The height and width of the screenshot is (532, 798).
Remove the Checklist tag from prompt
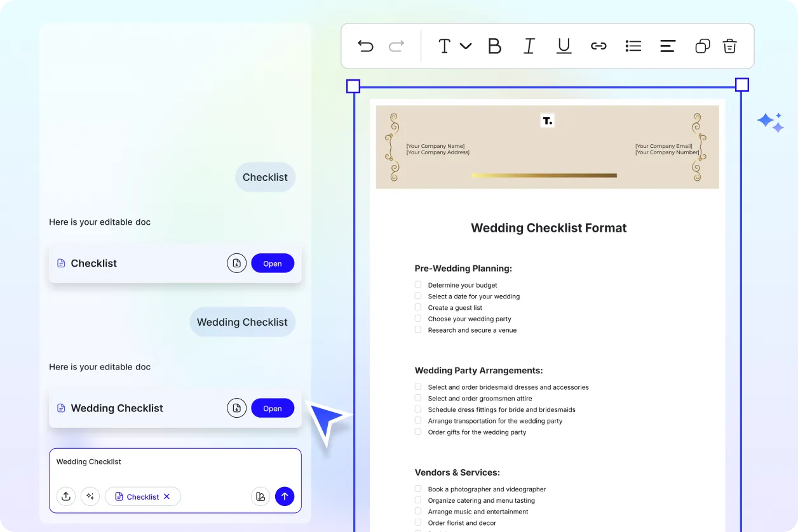166,496
